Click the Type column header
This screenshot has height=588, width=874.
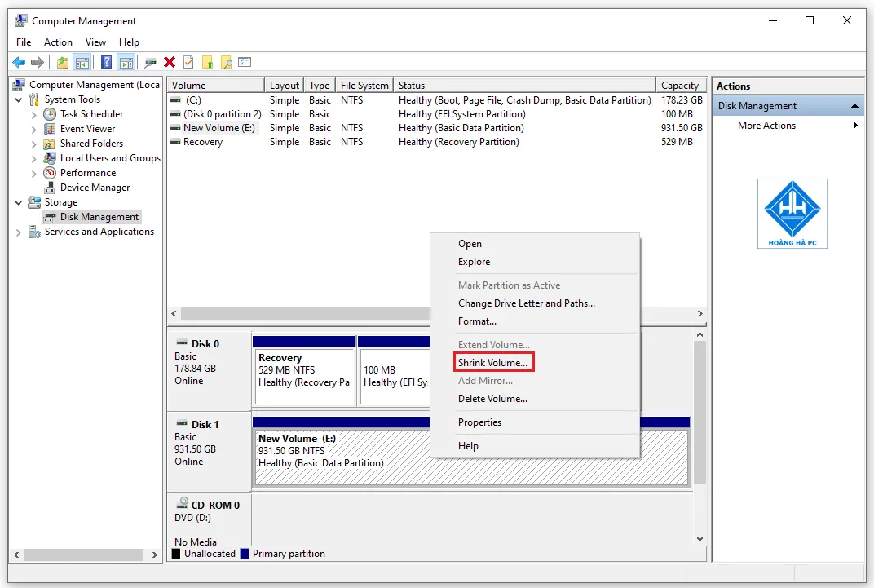coord(320,86)
